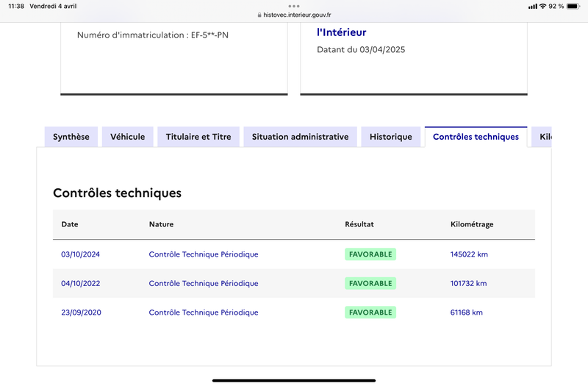Click the 145022 km mileage value
Image resolution: width=588 pixels, height=386 pixels.
pyautogui.click(x=469, y=254)
